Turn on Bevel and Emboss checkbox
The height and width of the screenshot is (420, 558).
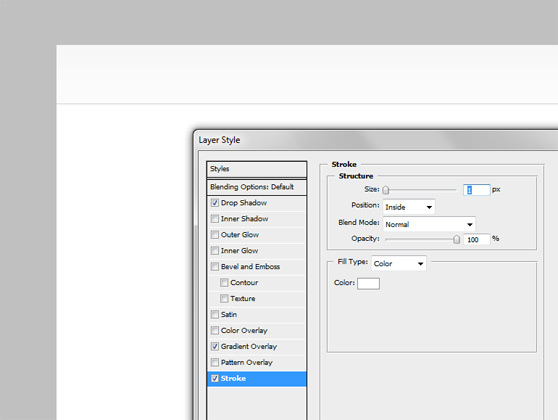point(215,267)
